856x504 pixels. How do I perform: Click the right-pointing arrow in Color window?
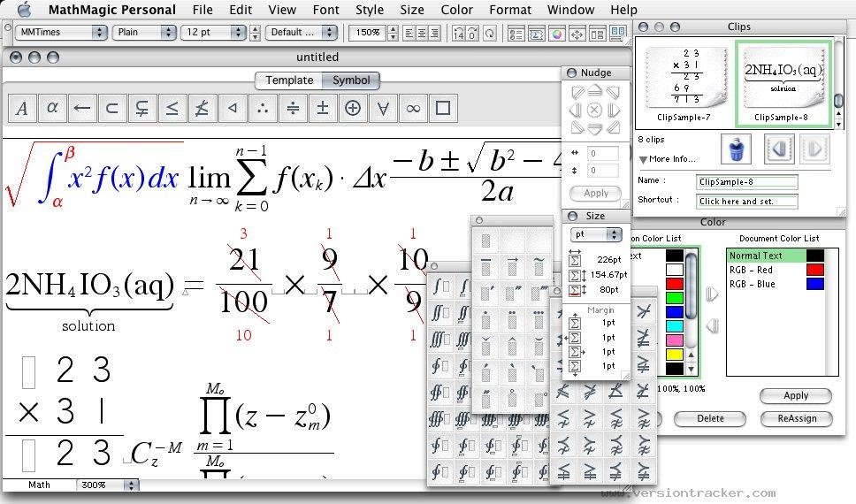pos(712,294)
